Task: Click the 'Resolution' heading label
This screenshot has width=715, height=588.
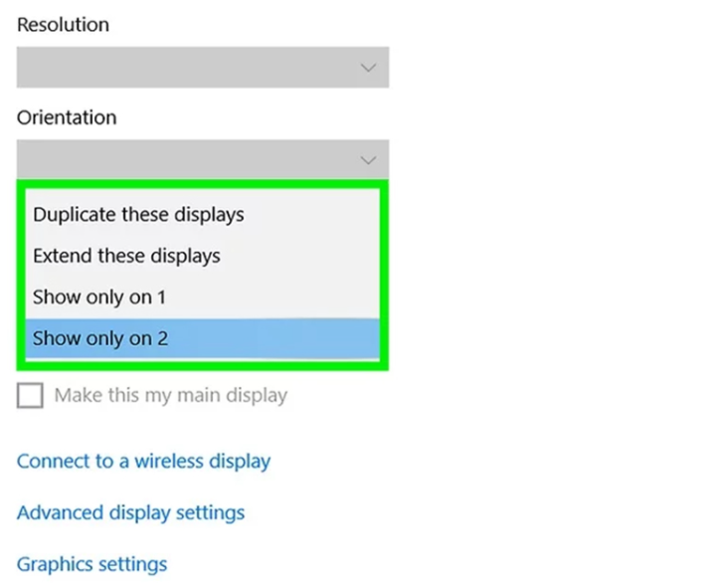Action: pyautogui.click(x=63, y=24)
